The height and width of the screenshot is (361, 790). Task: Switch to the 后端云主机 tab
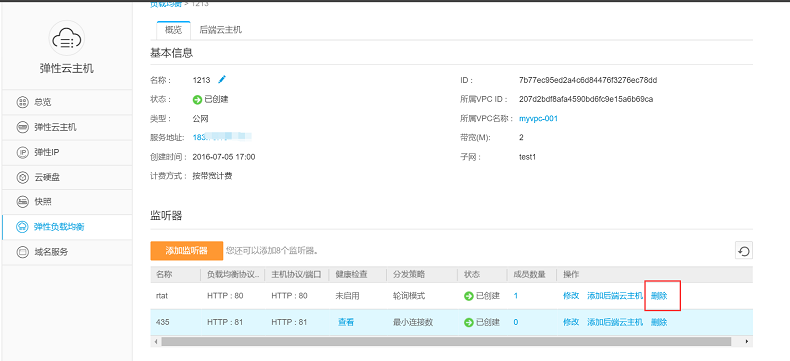click(221, 30)
